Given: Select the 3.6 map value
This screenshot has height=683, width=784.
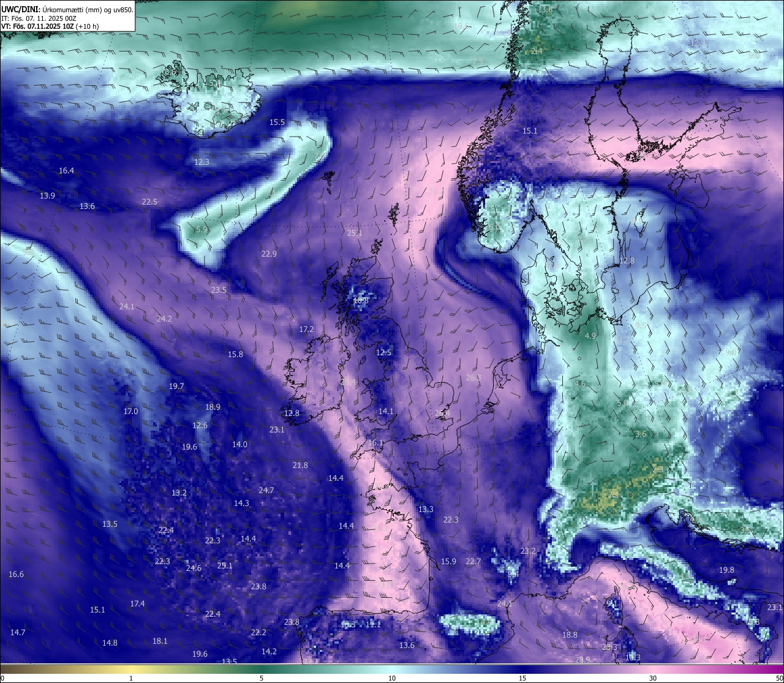Looking at the screenshot, I should (641, 434).
